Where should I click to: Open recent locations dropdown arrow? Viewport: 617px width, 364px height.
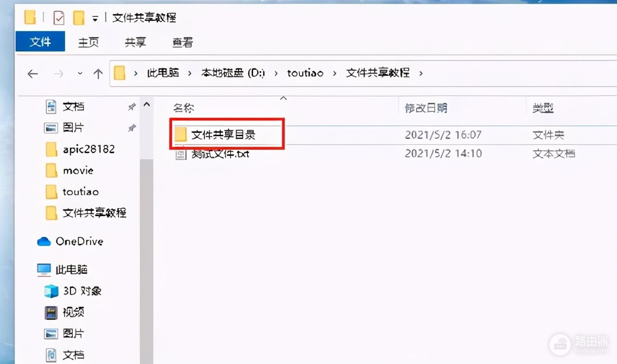pos(80,74)
